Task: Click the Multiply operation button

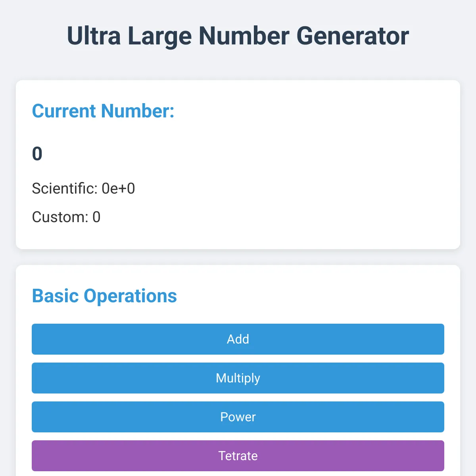Action: pos(238,378)
